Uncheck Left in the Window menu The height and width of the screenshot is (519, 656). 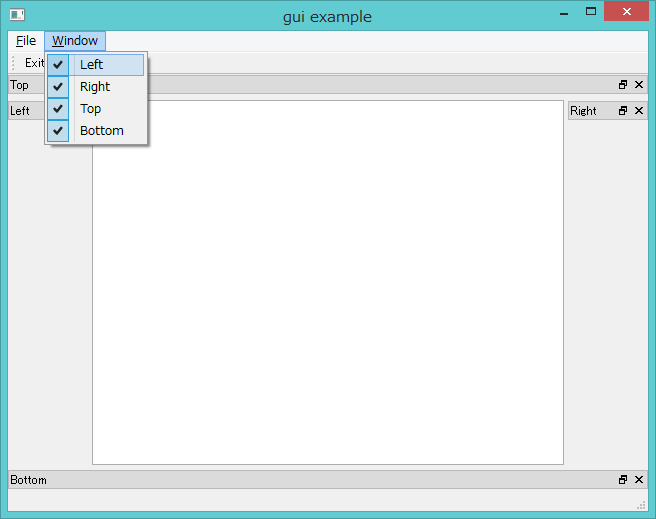96,65
